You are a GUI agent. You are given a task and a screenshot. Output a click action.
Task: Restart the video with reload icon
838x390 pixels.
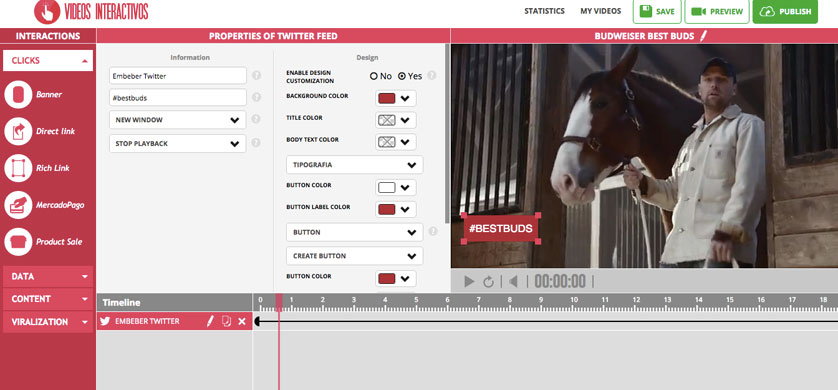[x=488, y=282]
